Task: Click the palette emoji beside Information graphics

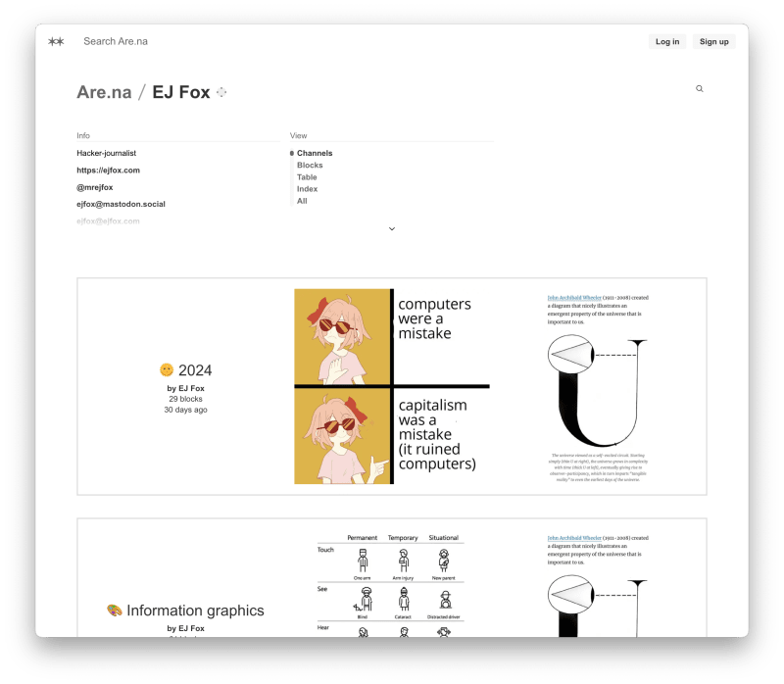Action: (x=115, y=610)
